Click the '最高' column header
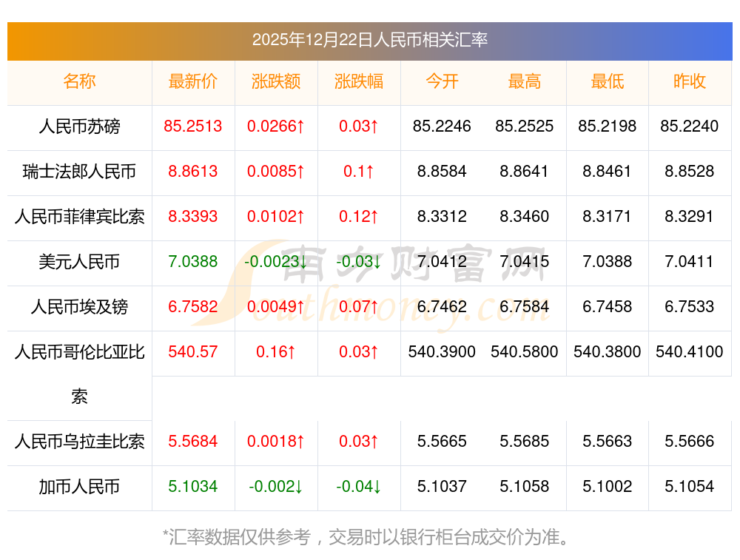 (525, 81)
